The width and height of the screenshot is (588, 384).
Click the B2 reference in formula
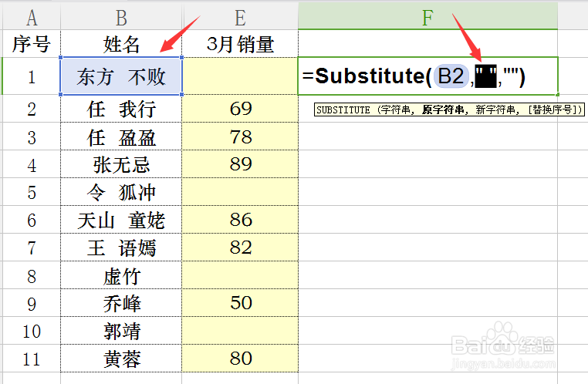(x=451, y=76)
